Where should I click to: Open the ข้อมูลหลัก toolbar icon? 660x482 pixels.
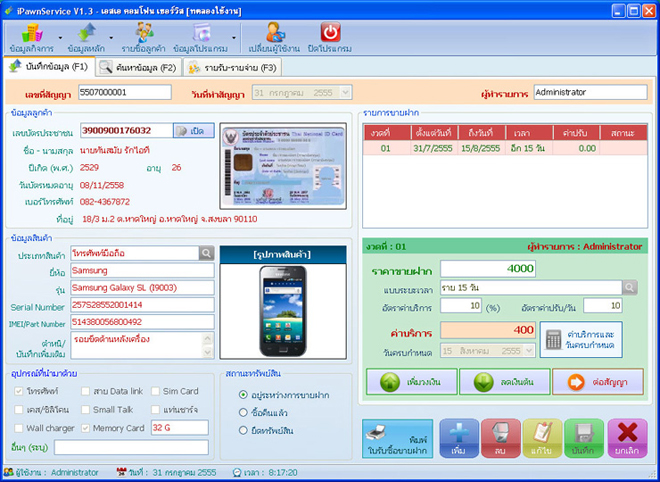(86, 38)
